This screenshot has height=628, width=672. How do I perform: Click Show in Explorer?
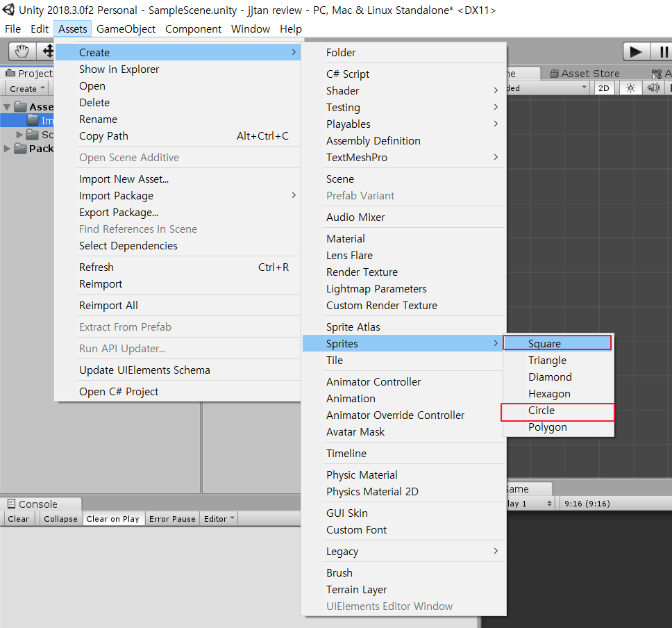tap(178, 69)
